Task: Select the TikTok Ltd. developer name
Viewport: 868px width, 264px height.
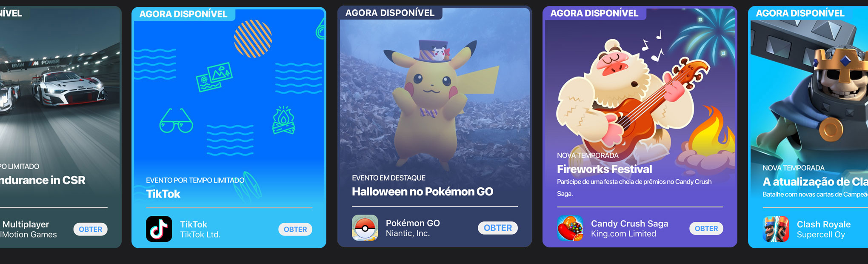Action: click(200, 235)
